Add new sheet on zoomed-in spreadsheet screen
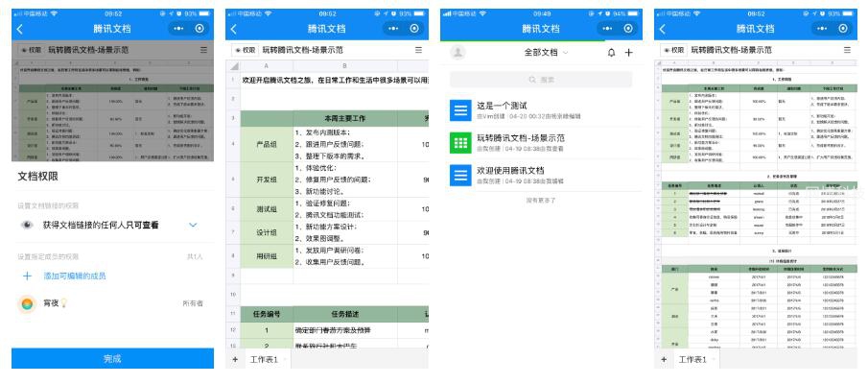 coord(235,360)
